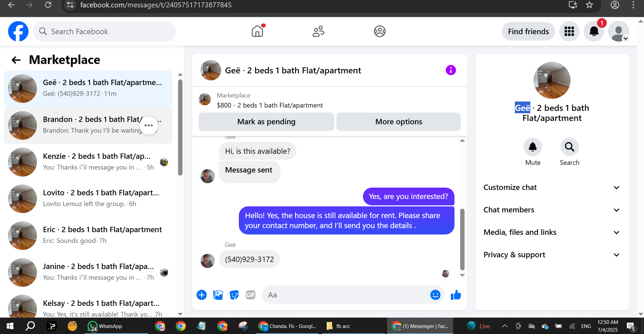Attach a photo using the image icon
The width and height of the screenshot is (644, 334).
coord(218,295)
